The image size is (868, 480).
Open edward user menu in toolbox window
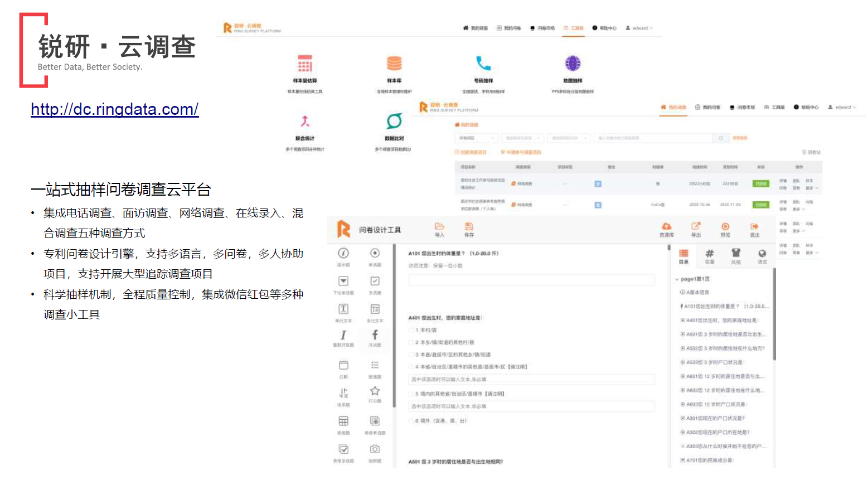tap(639, 28)
